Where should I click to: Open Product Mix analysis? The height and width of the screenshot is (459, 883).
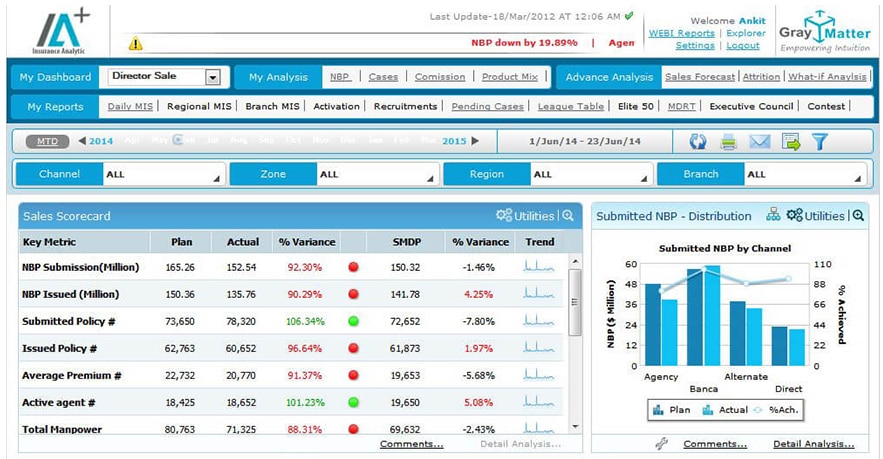510,77
